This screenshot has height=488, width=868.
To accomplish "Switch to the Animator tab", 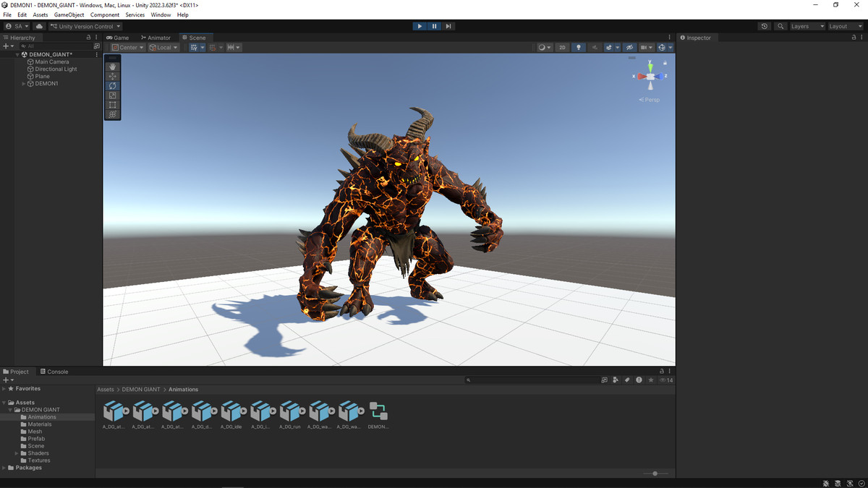I will (x=156, y=38).
